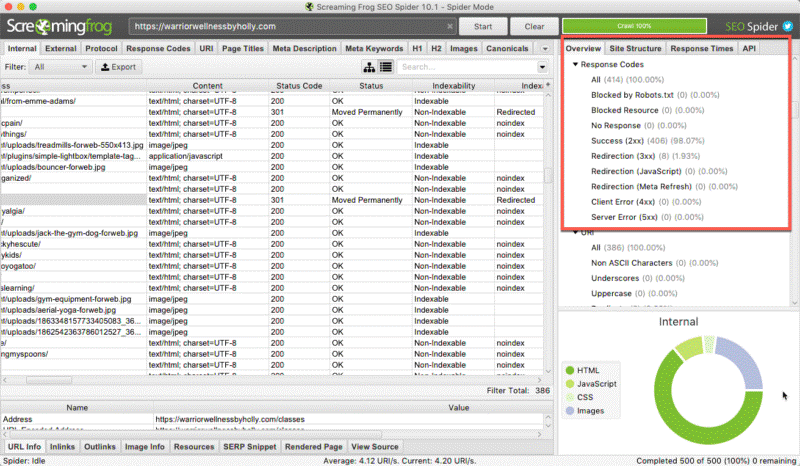Collapse the URI tree section
The image size is (800, 466).
click(x=575, y=232)
